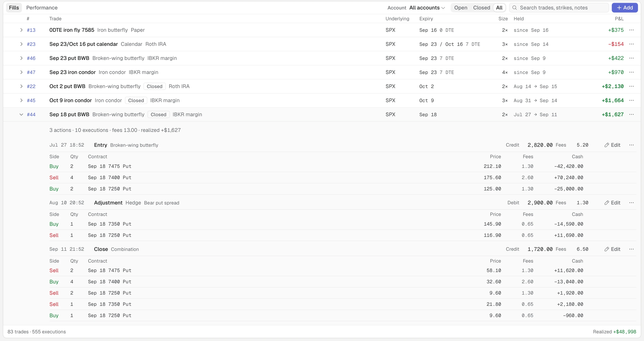Open trade number #46 link
644x341 pixels.
coord(31,58)
